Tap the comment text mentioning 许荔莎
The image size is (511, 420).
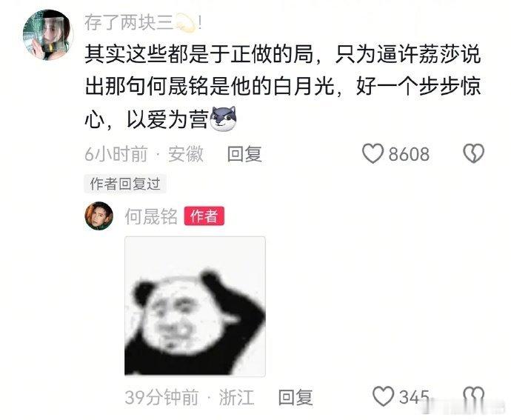click(x=283, y=87)
